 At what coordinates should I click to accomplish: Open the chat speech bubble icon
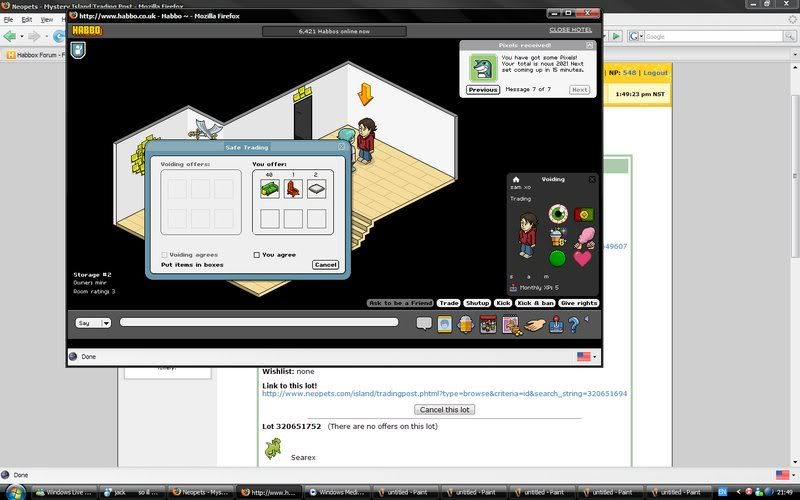[424, 323]
